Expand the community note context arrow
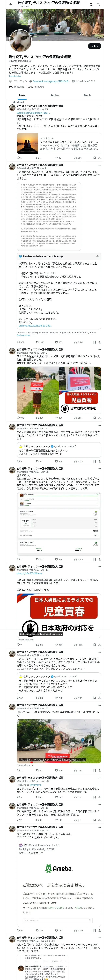Image resolution: width=110 pixels, height=980 pixels. coord(97,256)
